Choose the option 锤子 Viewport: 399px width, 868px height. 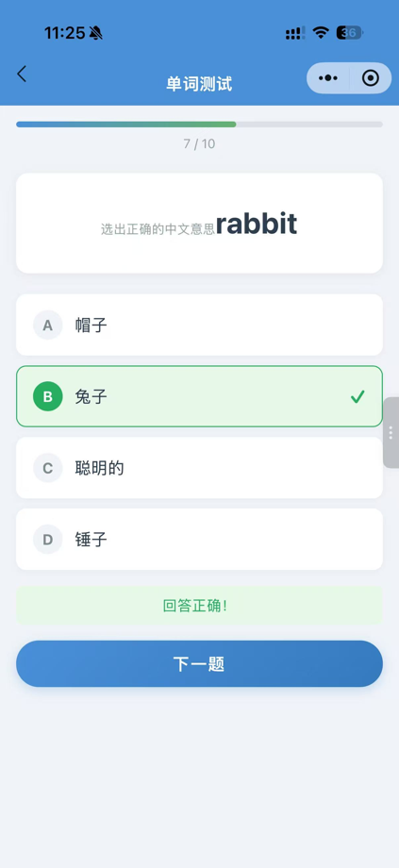pyautogui.click(x=199, y=539)
